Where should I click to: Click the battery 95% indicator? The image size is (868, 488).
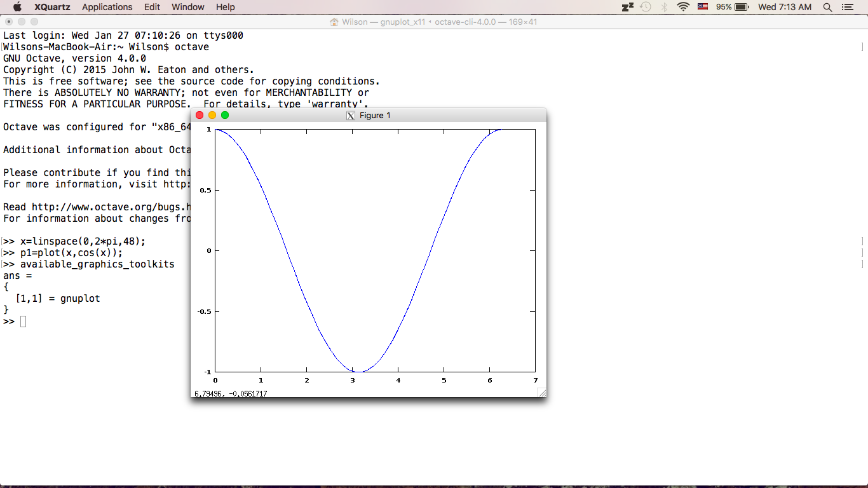[x=733, y=7]
